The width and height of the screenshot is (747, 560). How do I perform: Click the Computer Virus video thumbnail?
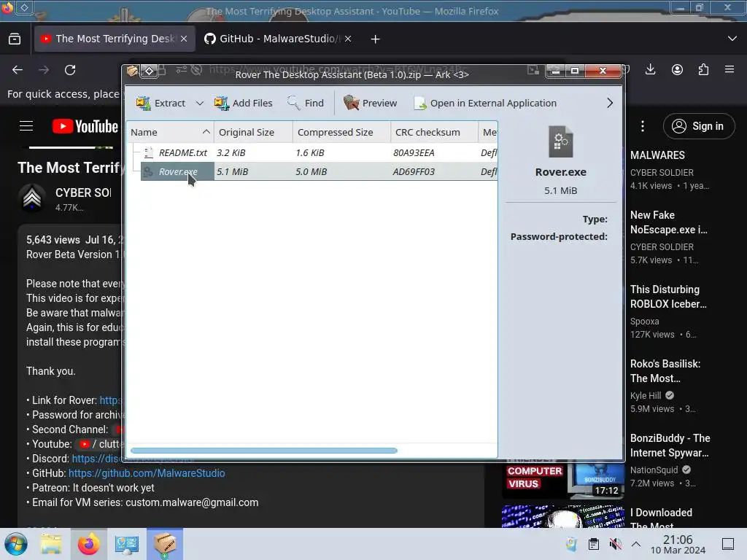[562, 480]
